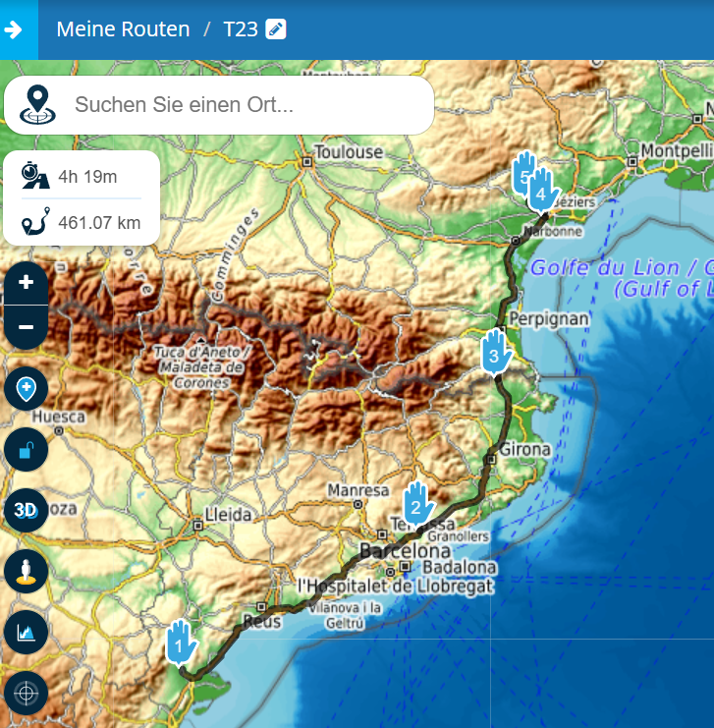The image size is (714, 728).
Task: Edit the T23 route name
Action: pyautogui.click(x=276, y=29)
